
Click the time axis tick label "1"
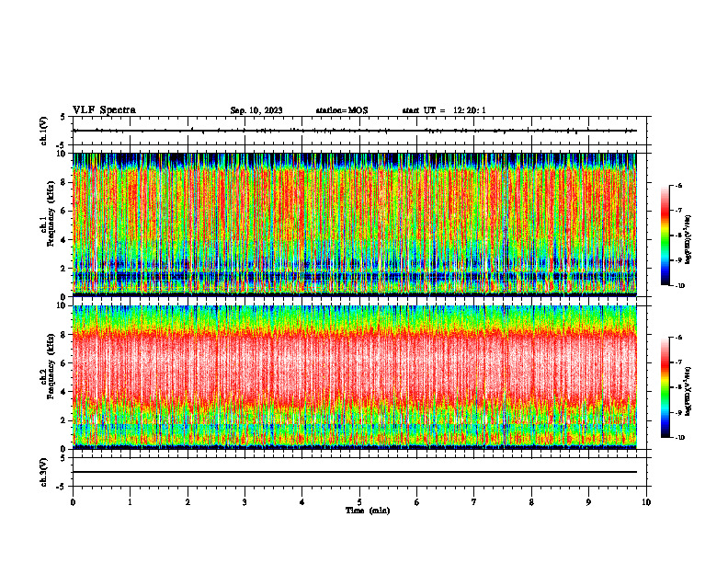130,502
